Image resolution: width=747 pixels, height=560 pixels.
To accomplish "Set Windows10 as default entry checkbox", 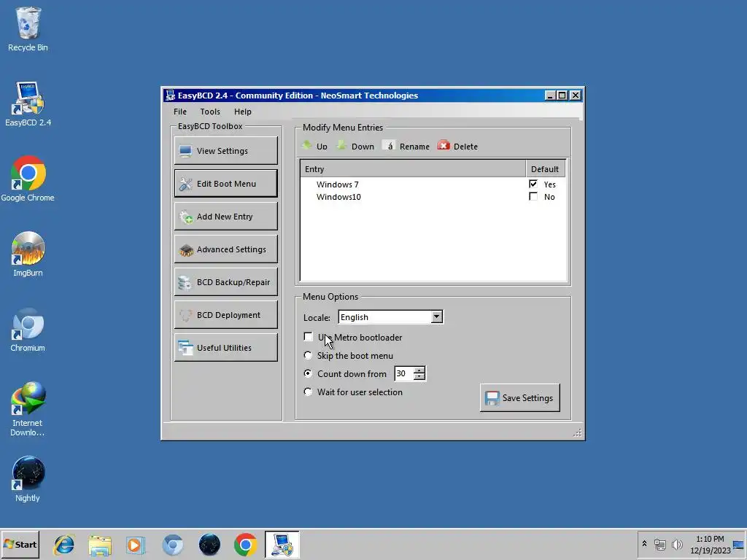I will pos(533,196).
